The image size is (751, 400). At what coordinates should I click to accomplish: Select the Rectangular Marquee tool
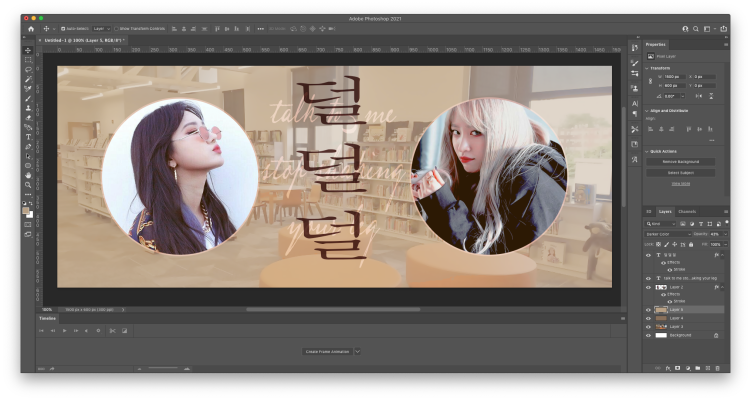(28, 60)
